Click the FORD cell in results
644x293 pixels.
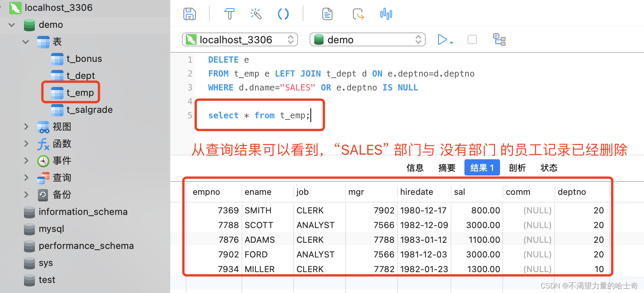pos(256,254)
